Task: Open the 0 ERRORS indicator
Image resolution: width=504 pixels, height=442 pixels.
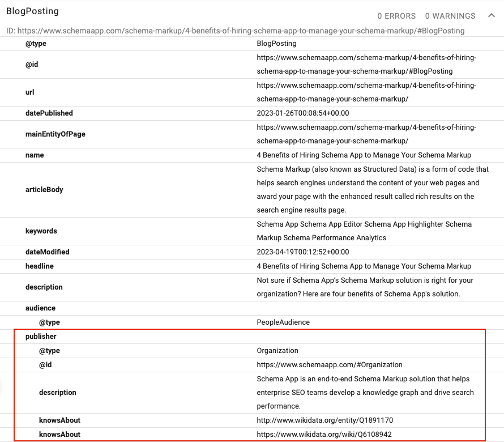Action: (x=396, y=16)
